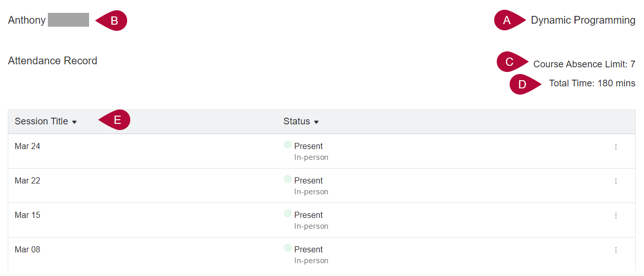Click the Mar 22 Present status dot
This screenshot has width=644, height=276.
point(288,179)
